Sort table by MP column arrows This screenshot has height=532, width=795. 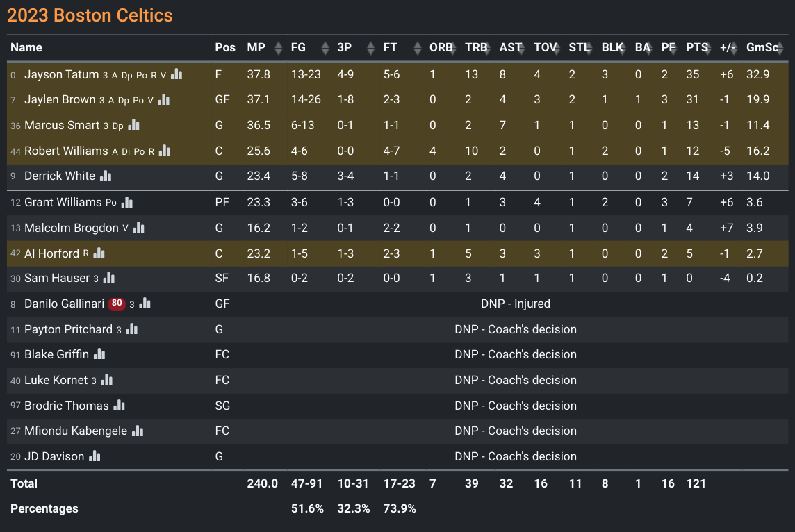(279, 48)
